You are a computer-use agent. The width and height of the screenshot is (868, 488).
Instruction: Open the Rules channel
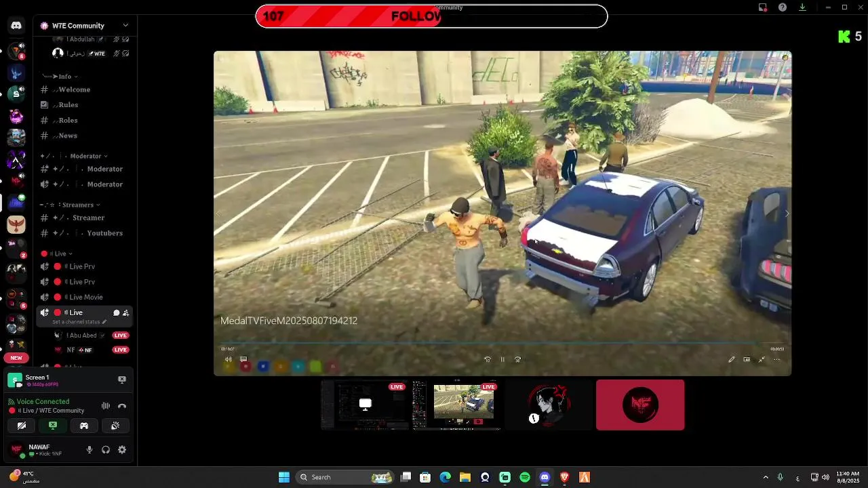pyautogui.click(x=85, y=105)
